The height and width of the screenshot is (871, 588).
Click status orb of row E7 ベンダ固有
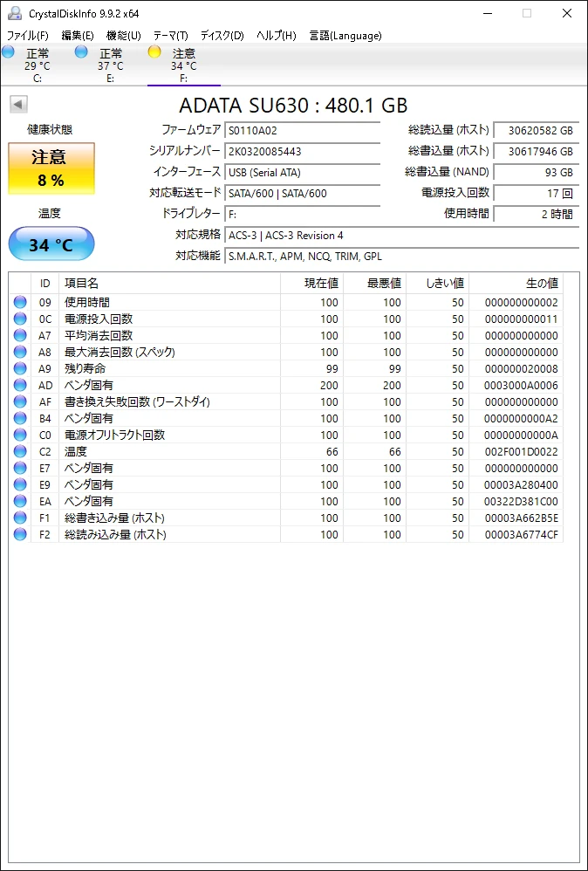coord(20,469)
